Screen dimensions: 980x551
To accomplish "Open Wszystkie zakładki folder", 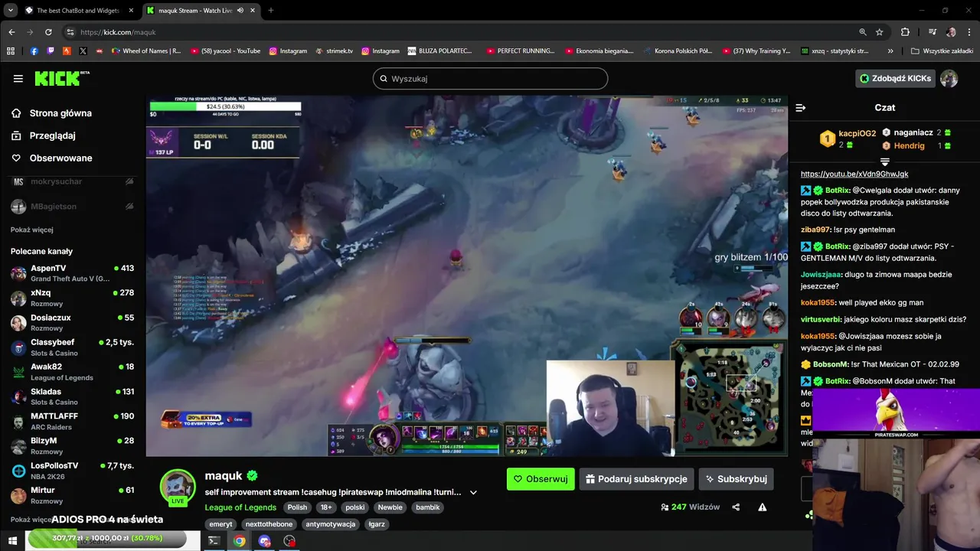I will [942, 51].
